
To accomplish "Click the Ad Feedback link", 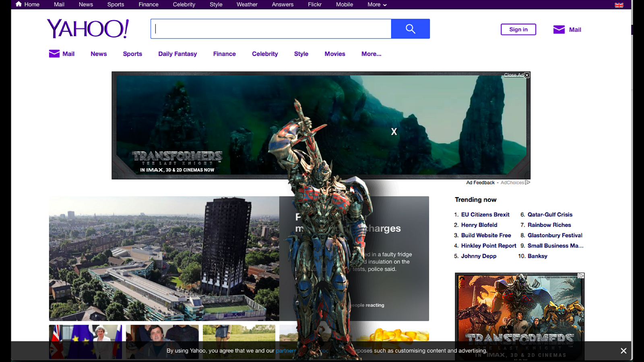I will click(481, 183).
